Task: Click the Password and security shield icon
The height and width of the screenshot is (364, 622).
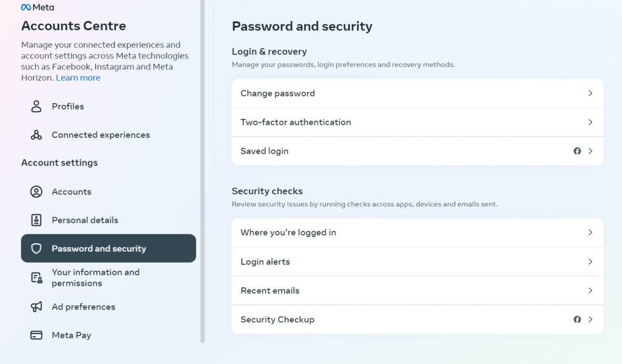Action: coord(36,249)
